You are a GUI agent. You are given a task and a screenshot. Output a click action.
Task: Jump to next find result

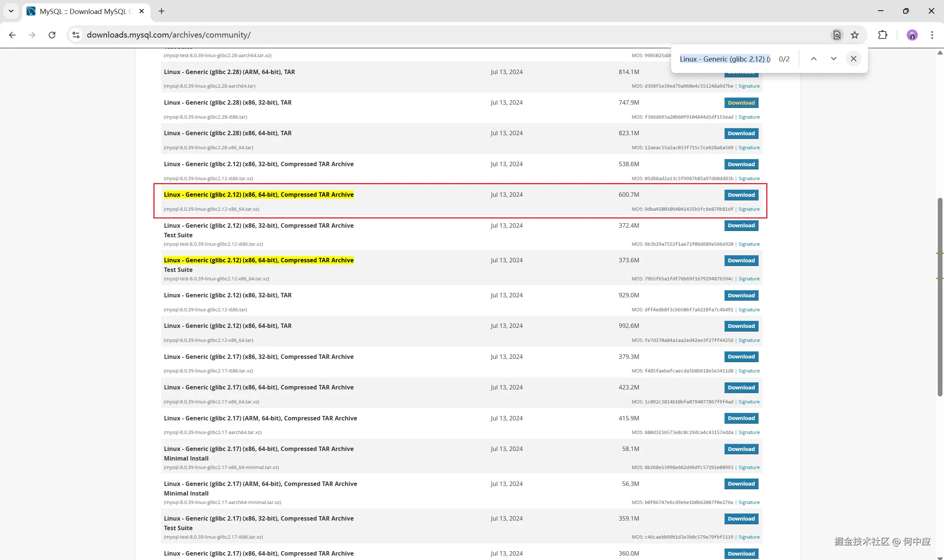(833, 59)
